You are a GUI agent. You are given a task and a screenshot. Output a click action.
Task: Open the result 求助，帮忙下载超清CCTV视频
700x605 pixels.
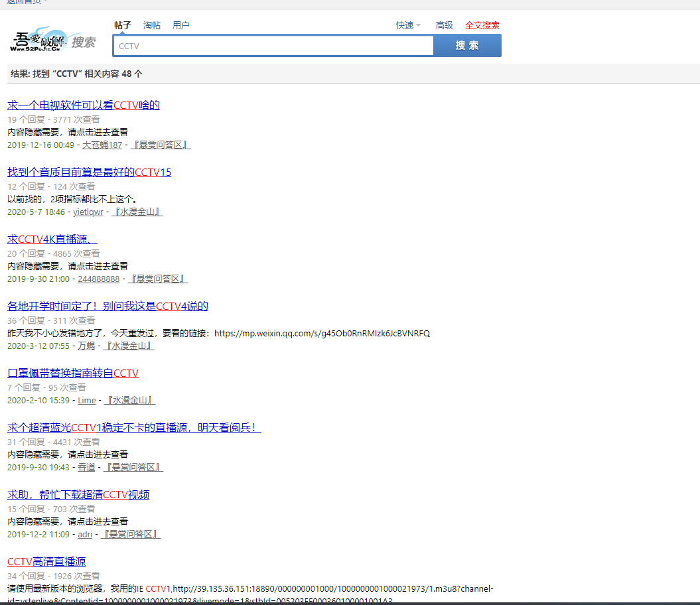click(78, 494)
